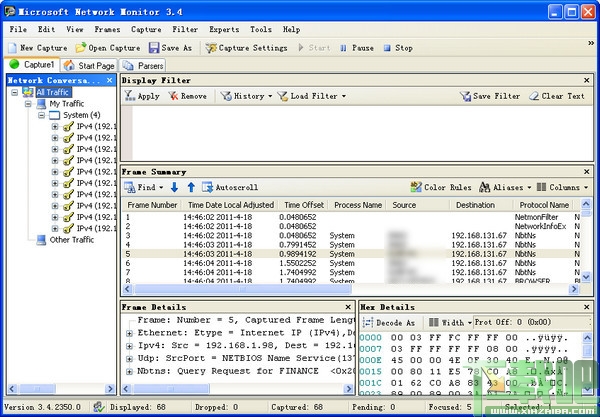Open Color Rules
Image resolution: width=600 pixels, height=417 pixels.
click(441, 187)
